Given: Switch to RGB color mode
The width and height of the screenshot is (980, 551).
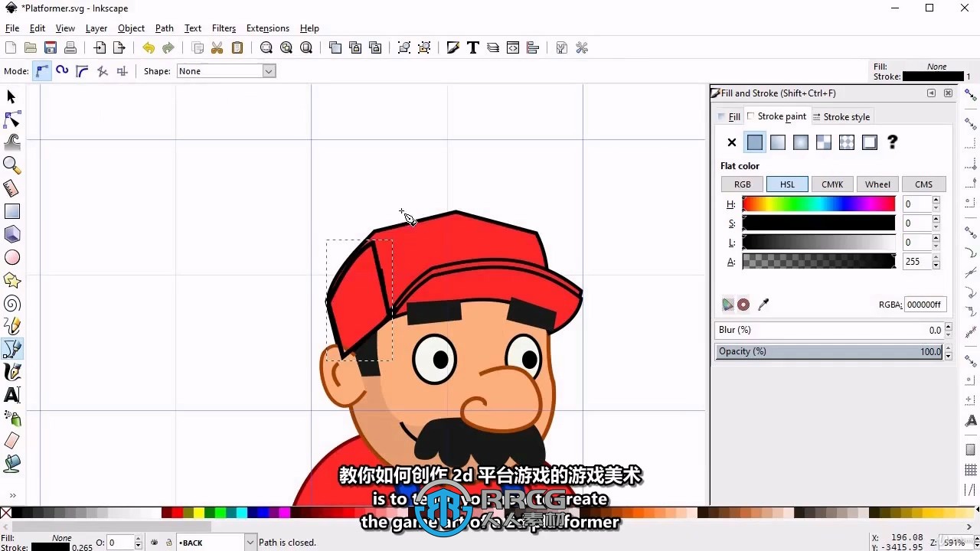Looking at the screenshot, I should [743, 184].
